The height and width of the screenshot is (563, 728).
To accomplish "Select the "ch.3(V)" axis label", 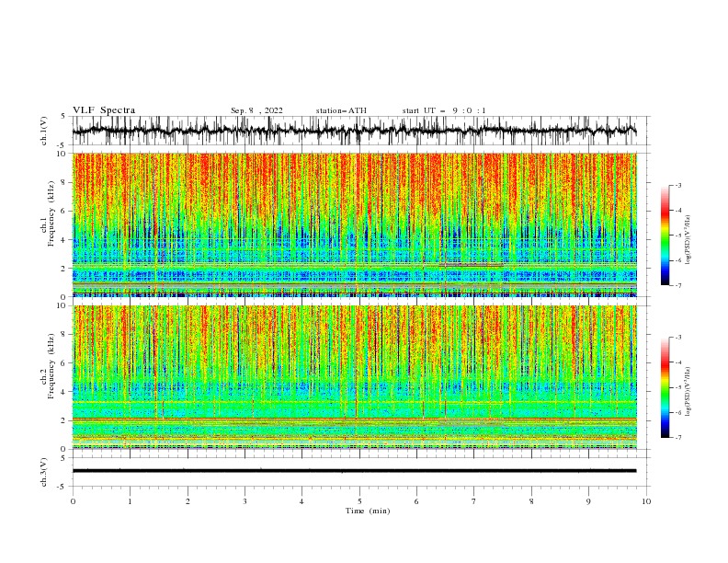I will tap(44, 472).
